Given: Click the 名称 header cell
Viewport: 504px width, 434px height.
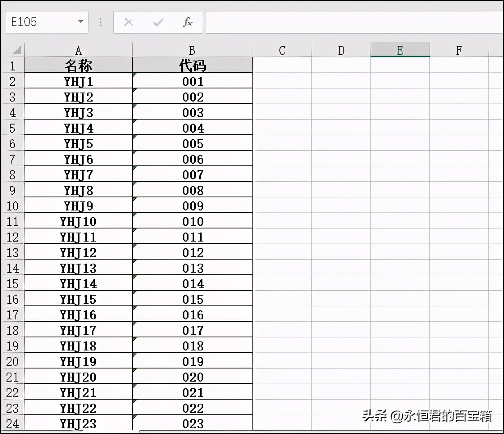Looking at the screenshot, I should [78, 66].
